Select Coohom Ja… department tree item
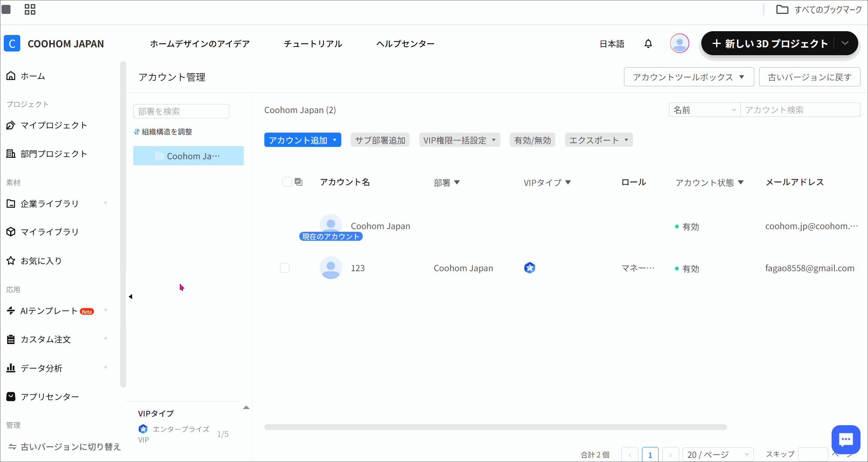 (188, 156)
